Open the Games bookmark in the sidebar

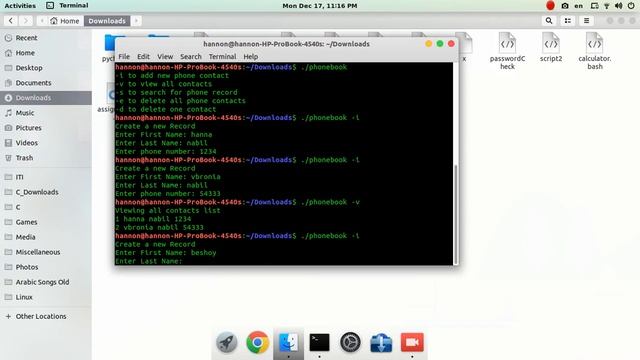click(x=46, y=222)
